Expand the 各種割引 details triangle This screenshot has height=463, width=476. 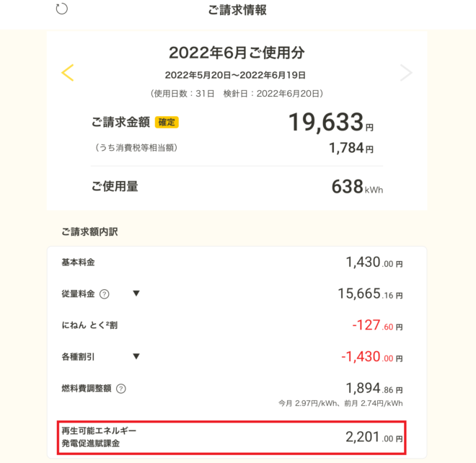(136, 356)
